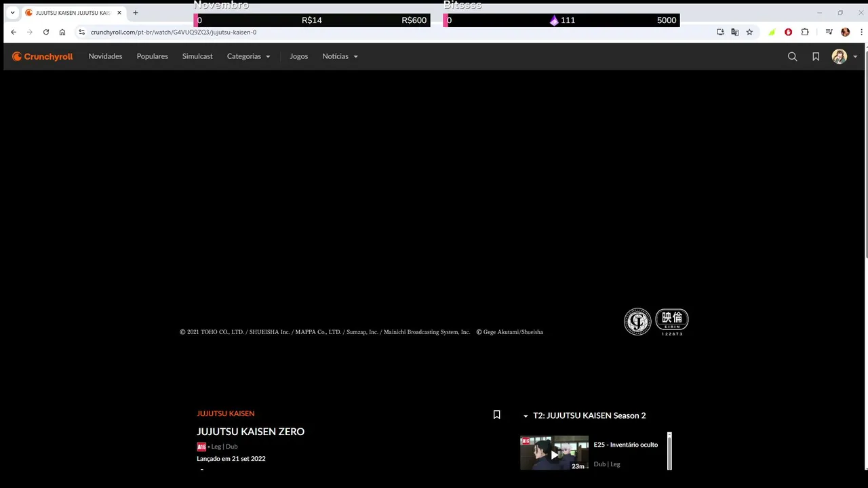
Task: Open the account avatar in Crunchyroll header
Action: 840,57
